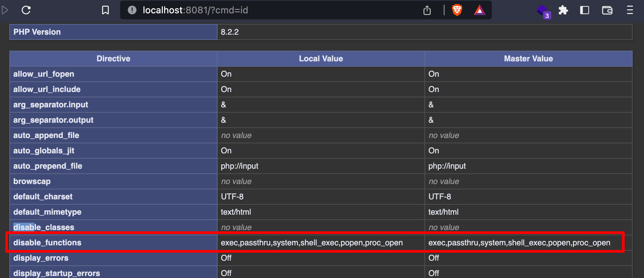Image resolution: width=644 pixels, height=278 pixels.
Task: Open the Extensions puzzle menu
Action: pos(563,10)
